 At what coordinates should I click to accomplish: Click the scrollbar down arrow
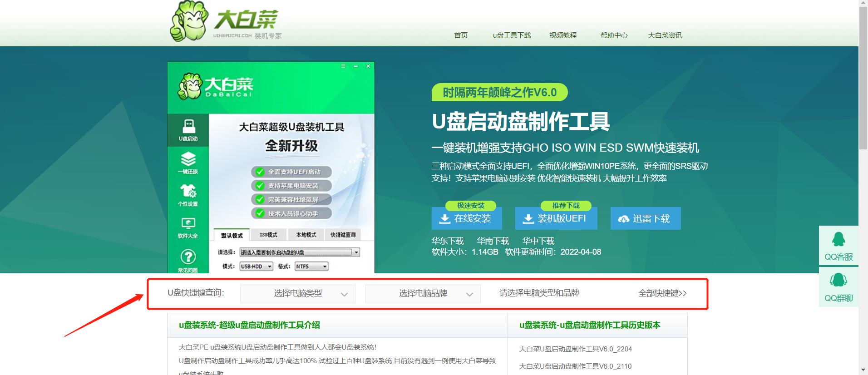click(x=863, y=371)
